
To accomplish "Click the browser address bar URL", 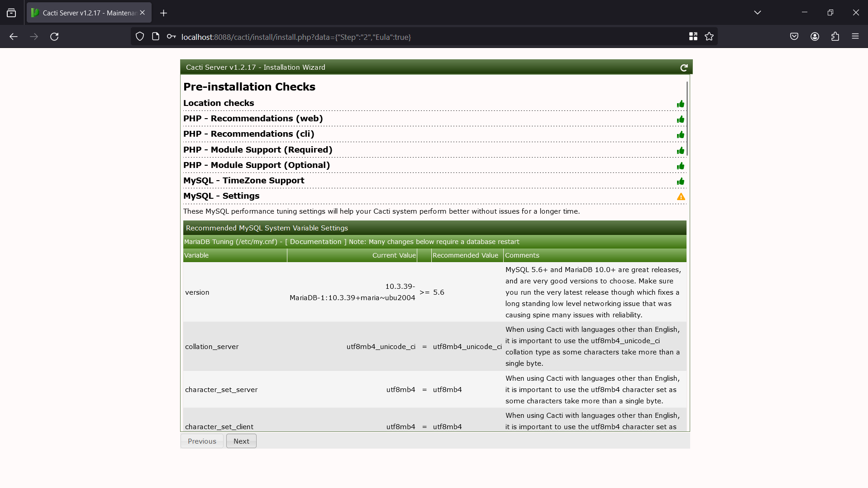I will coord(296,37).
